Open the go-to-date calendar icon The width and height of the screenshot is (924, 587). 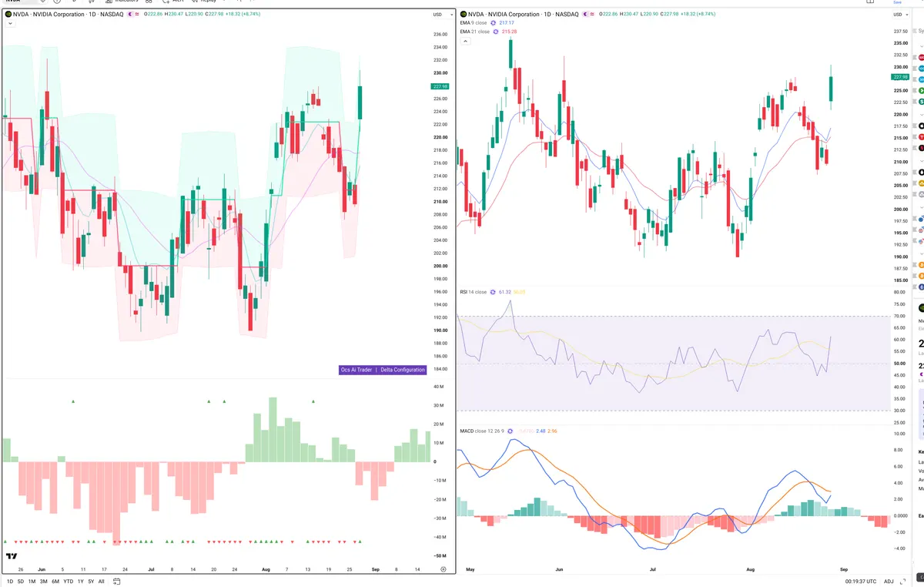click(118, 582)
